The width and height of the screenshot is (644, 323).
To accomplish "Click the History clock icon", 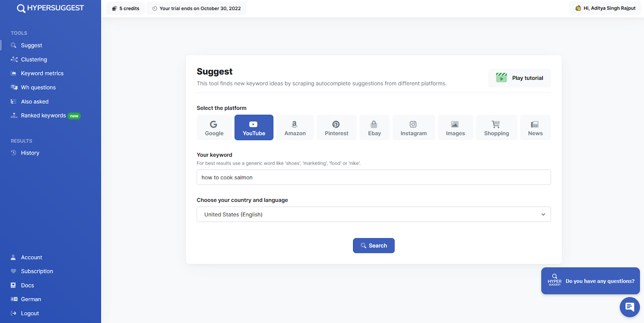I will coord(14,153).
